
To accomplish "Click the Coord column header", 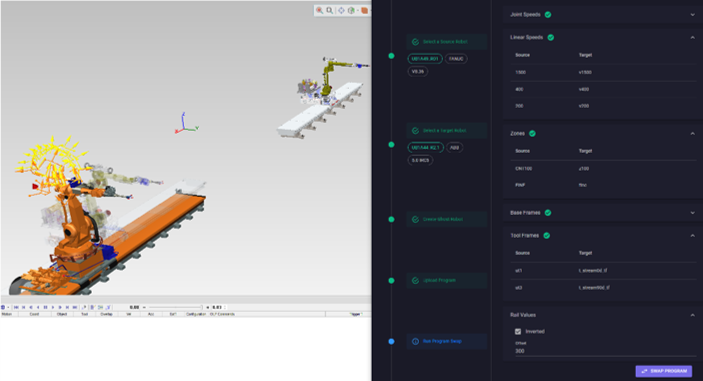I will click(35, 314).
